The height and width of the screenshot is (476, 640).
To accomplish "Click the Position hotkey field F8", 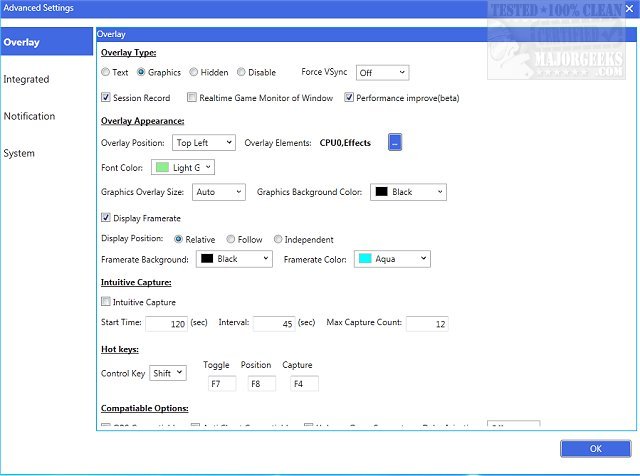I will pyautogui.click(x=262, y=384).
